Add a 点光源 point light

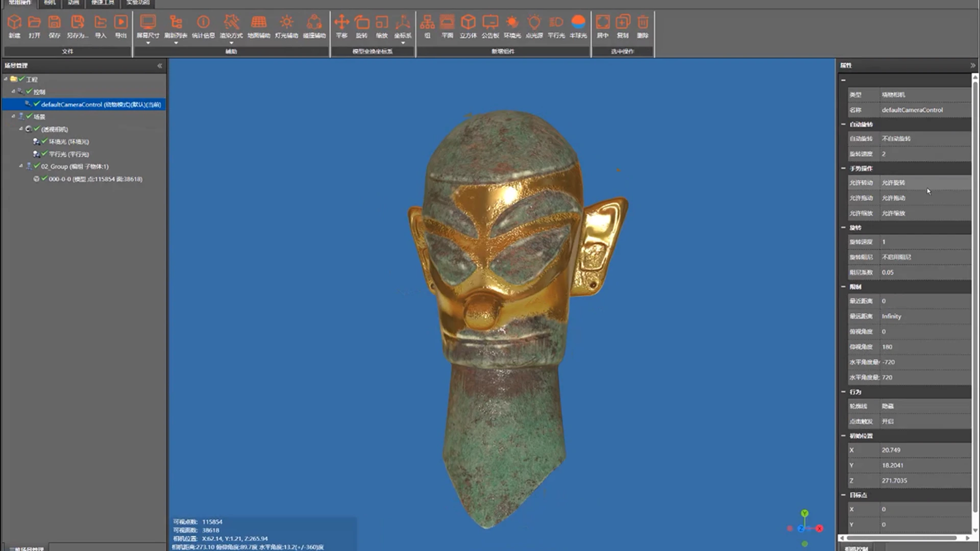(x=534, y=27)
